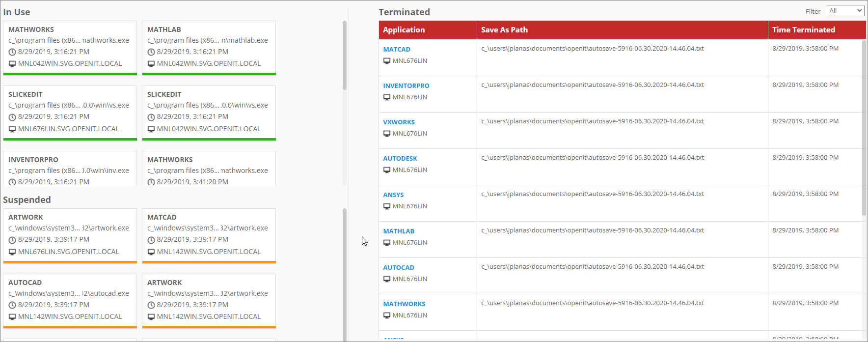
Task: Click the clock icon on the In Use MATHLAB card
Action: pyautogui.click(x=151, y=52)
